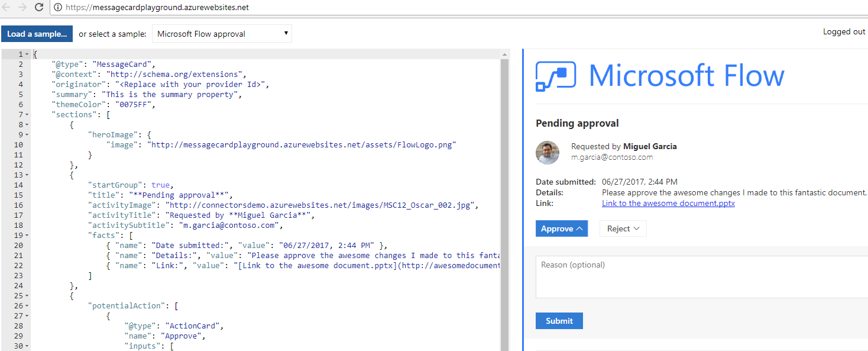Open the sample selection dropdown

point(222,34)
